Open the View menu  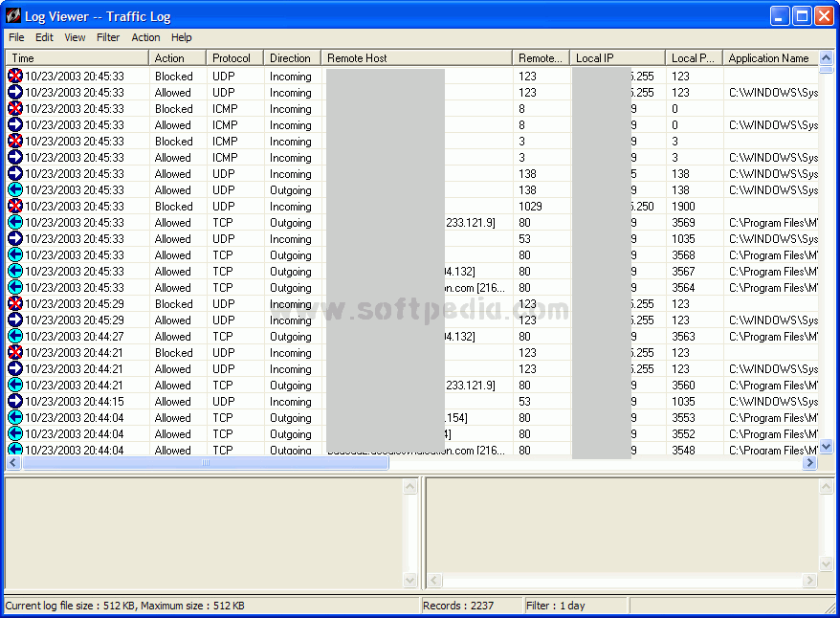(x=75, y=37)
